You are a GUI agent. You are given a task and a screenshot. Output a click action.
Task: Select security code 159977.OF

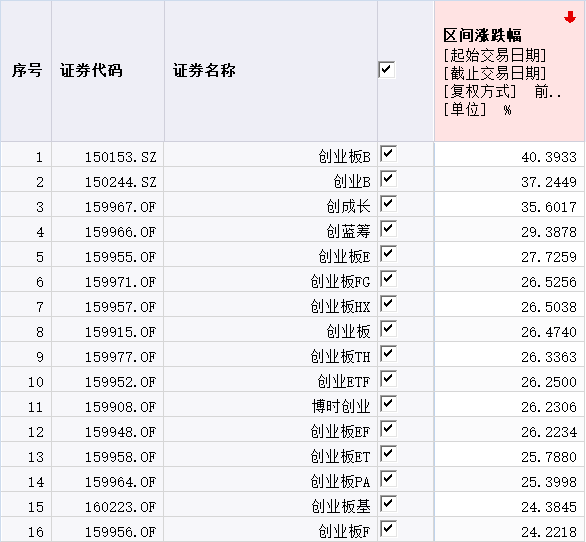point(120,357)
